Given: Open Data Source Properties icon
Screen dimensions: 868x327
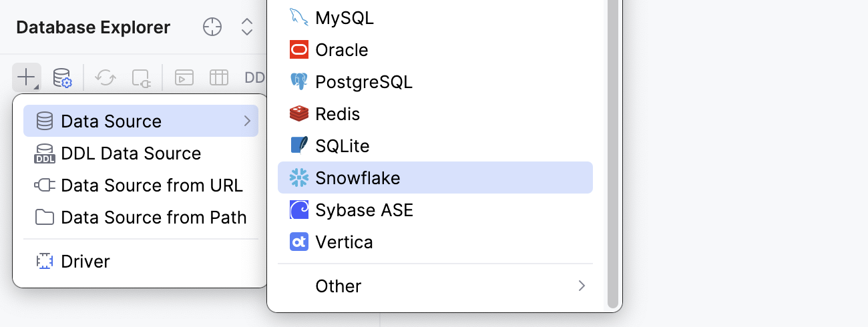Looking at the screenshot, I should pos(62,77).
